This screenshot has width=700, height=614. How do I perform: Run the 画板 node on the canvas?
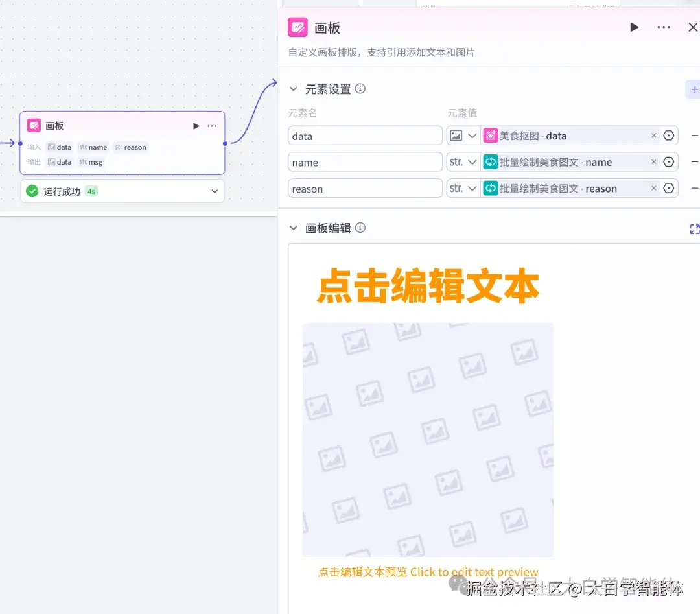tap(195, 125)
